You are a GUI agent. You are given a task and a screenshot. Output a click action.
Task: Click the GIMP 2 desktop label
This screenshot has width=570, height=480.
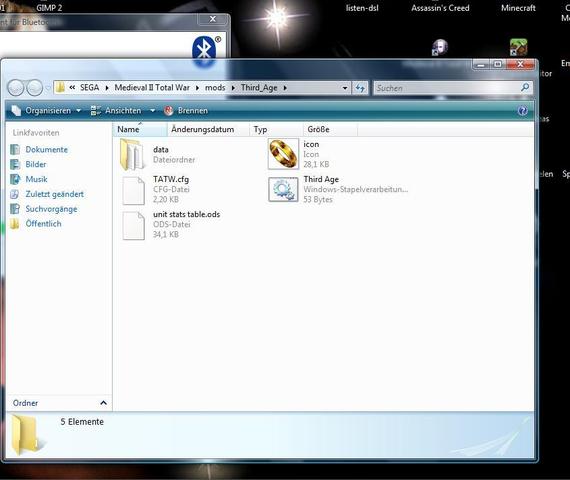point(49,8)
